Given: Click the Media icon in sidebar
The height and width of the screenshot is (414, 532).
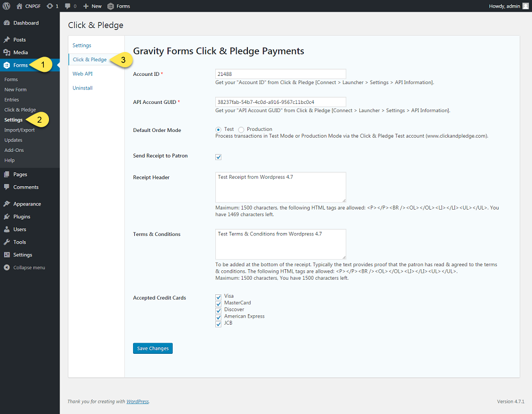Looking at the screenshot, I should pos(7,53).
